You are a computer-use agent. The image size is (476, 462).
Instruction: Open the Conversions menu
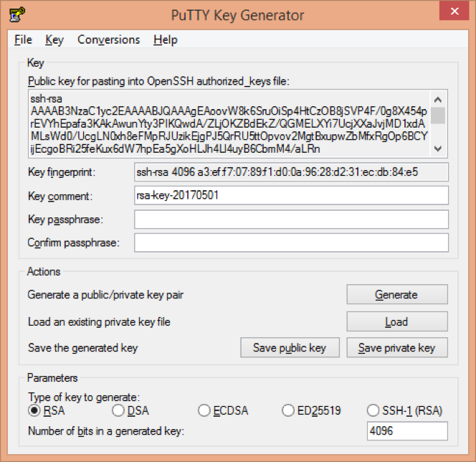tap(109, 39)
